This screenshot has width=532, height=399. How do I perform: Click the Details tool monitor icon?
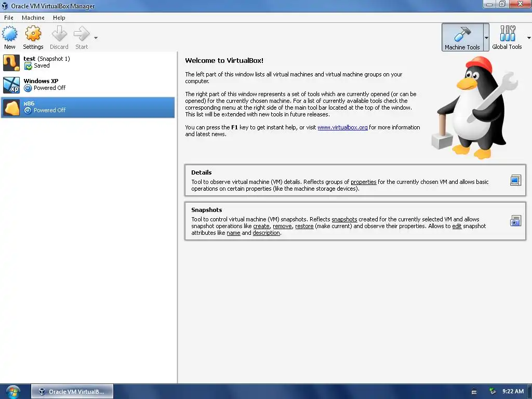(515, 180)
